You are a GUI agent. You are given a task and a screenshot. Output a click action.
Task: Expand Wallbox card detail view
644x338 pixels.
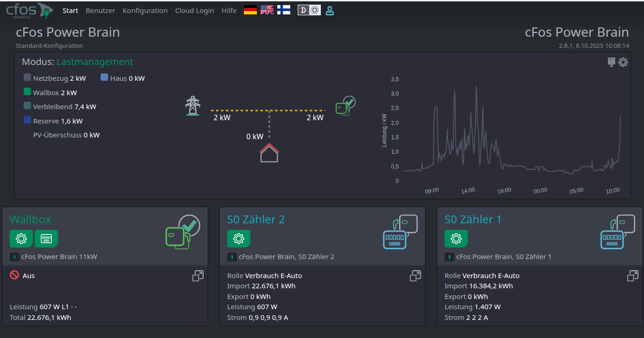(198, 276)
